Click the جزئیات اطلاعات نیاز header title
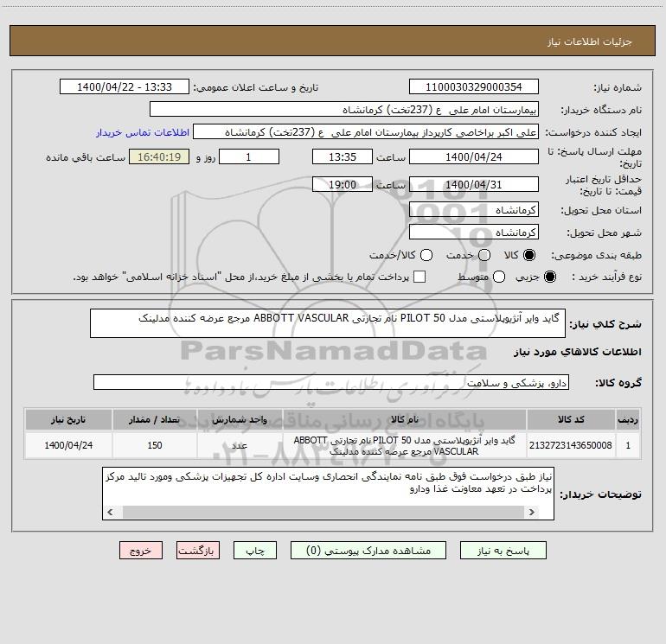Viewport: 666px width, 644px height. pos(590,41)
